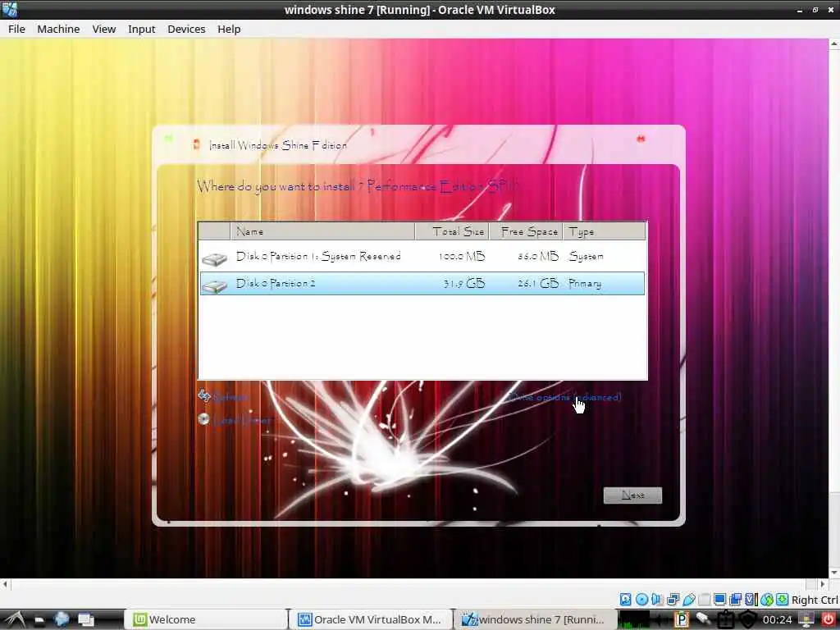
Task: Click the horizontal scrollbar right arrow
Action: click(823, 584)
